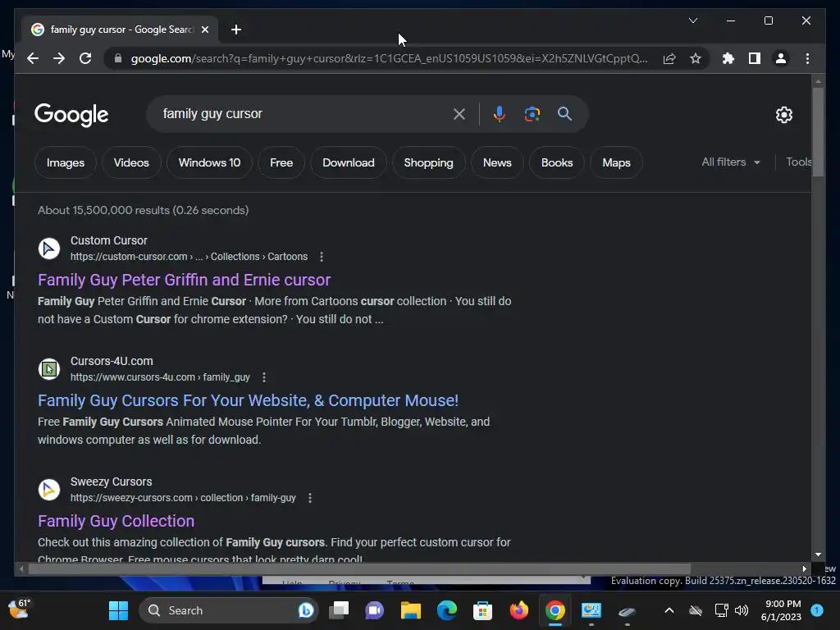Image resolution: width=840 pixels, height=630 pixels.
Task: Click the vertical scrollbar thumb
Action: [x=818, y=132]
